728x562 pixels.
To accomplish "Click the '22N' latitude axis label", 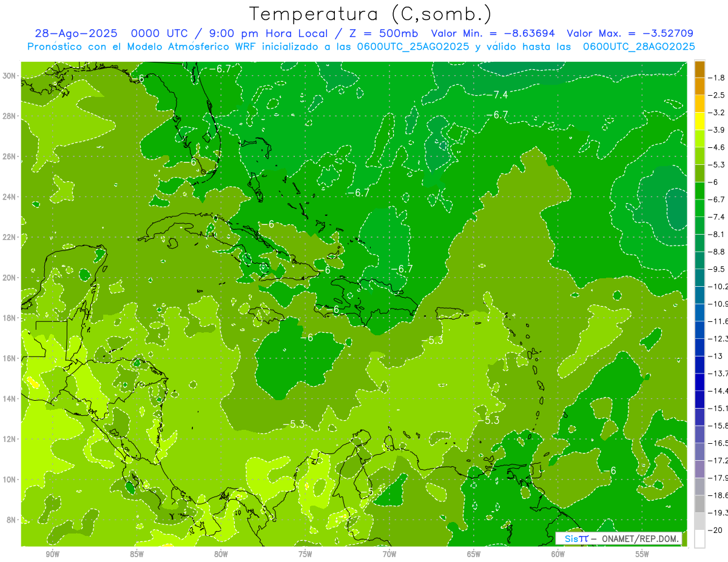I will pos(9,237).
